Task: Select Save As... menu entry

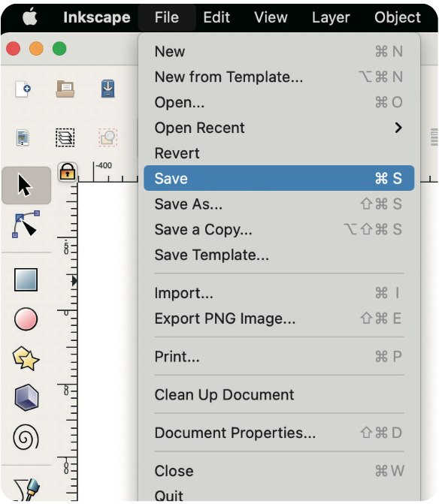Action: [279, 204]
